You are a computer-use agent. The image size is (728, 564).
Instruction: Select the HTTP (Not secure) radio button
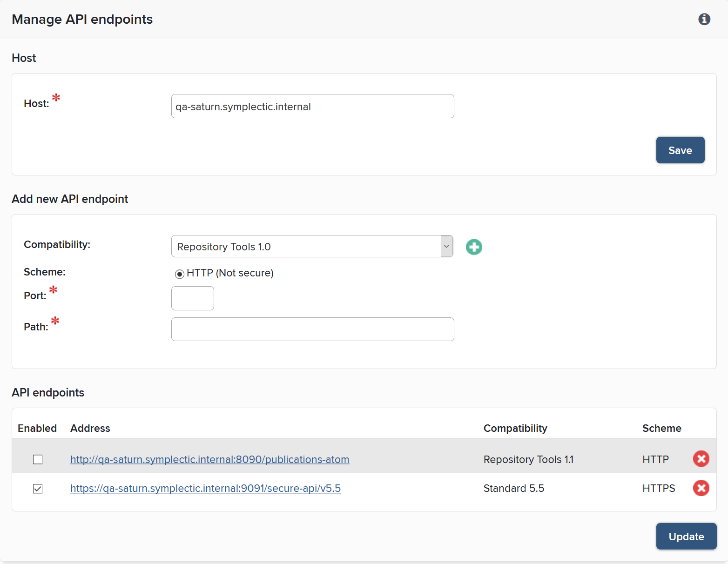click(x=179, y=274)
